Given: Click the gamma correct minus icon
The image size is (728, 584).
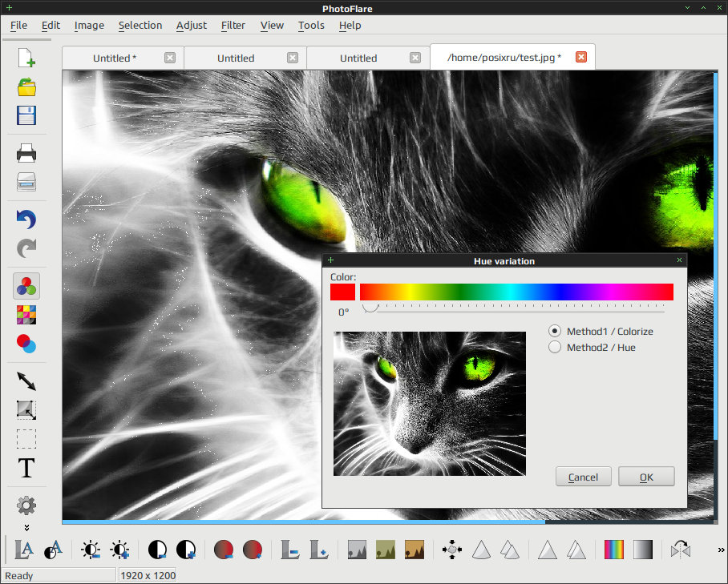Looking at the screenshot, I should tap(290, 550).
